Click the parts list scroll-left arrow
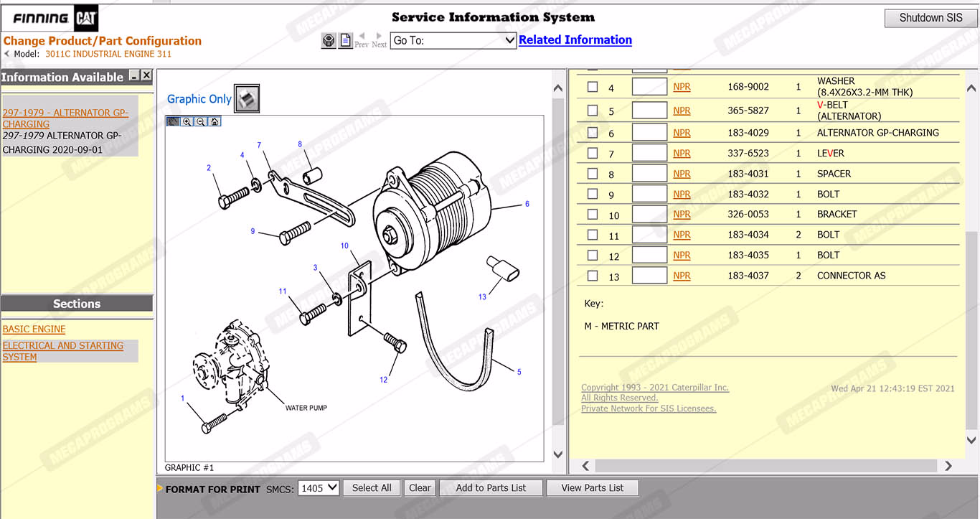The height and width of the screenshot is (519, 980). coord(585,466)
